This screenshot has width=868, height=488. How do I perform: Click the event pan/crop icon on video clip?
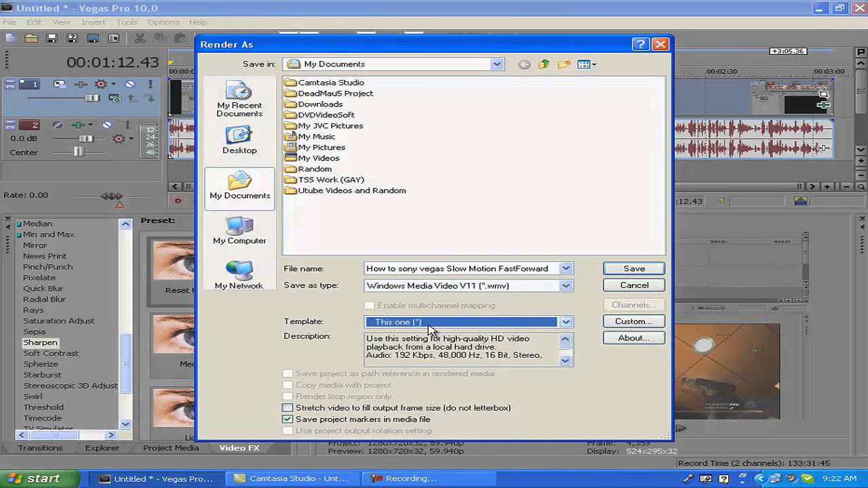(x=823, y=94)
